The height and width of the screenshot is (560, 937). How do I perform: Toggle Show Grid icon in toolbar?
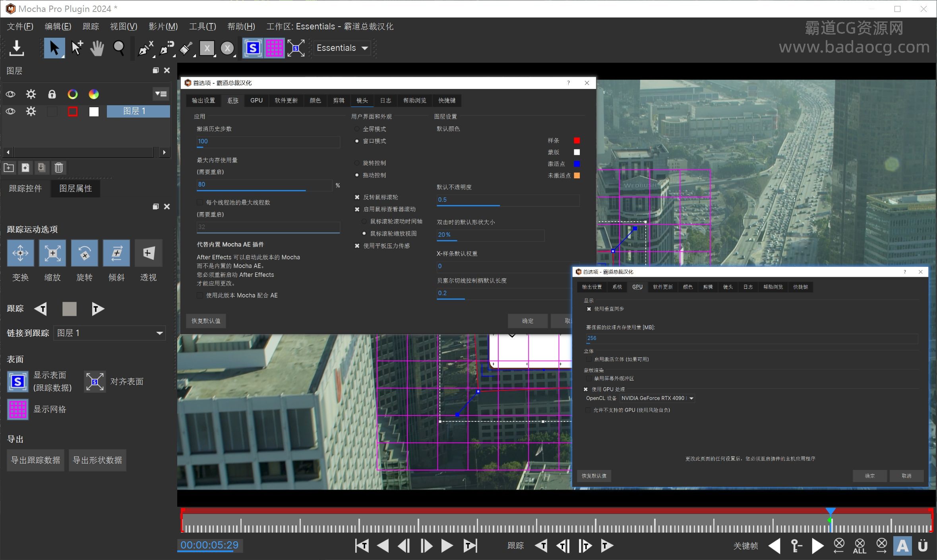click(274, 48)
